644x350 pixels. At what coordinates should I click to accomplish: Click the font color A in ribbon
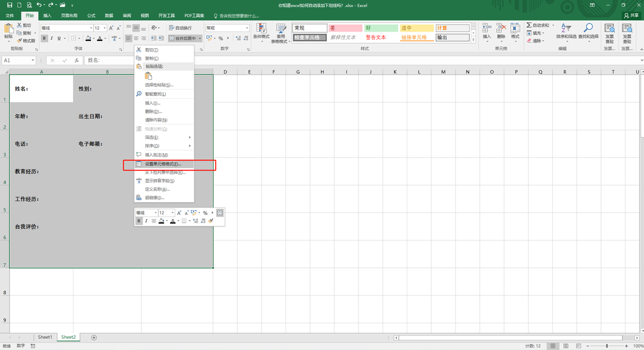coord(99,38)
